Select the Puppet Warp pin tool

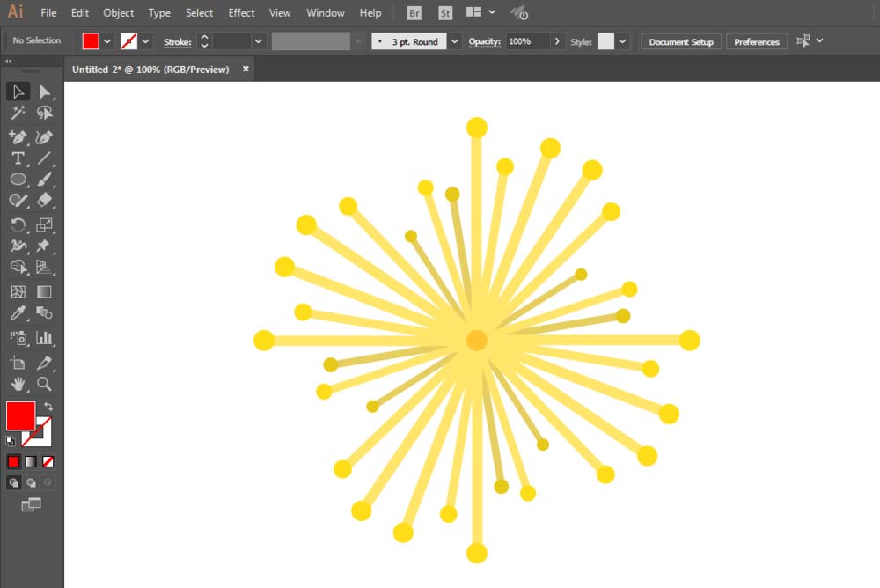pos(44,246)
